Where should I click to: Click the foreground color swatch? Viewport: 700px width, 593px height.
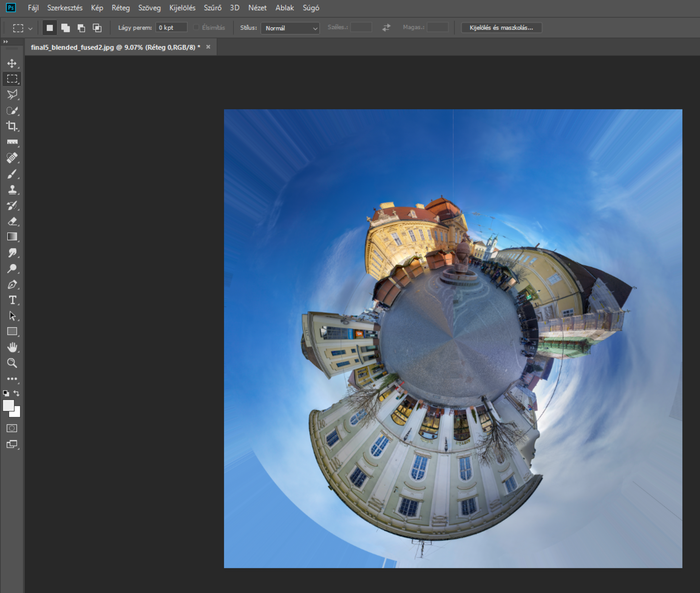click(8, 405)
